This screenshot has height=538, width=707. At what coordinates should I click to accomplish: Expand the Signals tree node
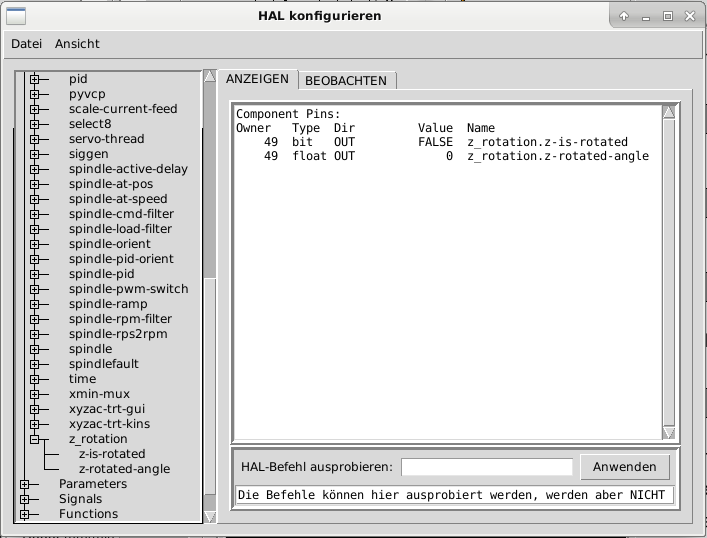(x=24, y=499)
